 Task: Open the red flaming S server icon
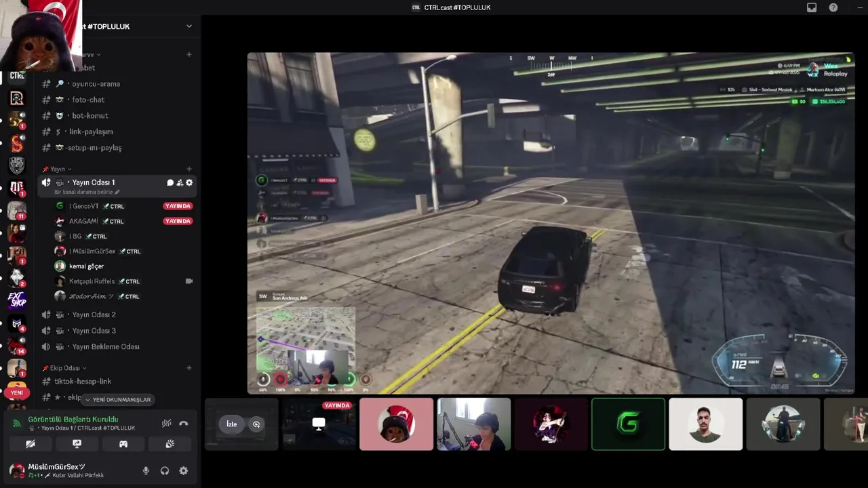(17, 143)
